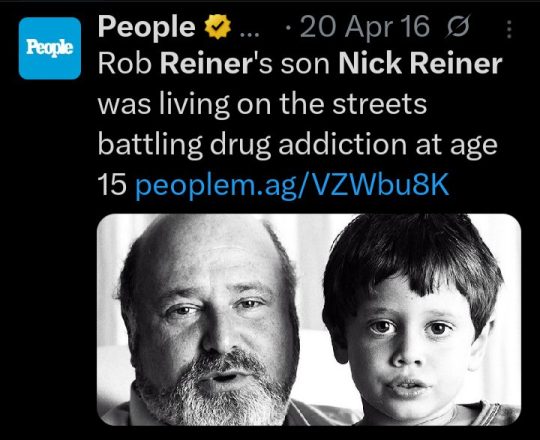Open the three-dot more options menu
The image size is (540, 440).
pos(509,29)
